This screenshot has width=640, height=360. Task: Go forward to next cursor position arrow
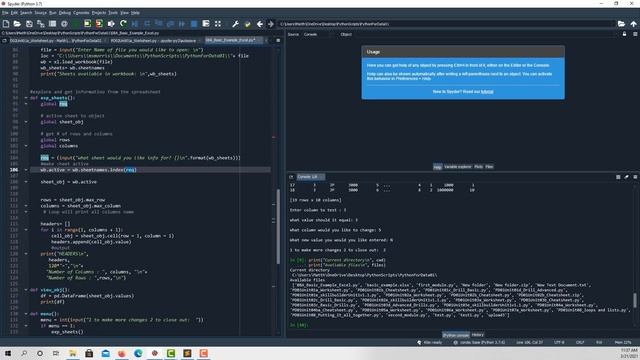(271, 24)
